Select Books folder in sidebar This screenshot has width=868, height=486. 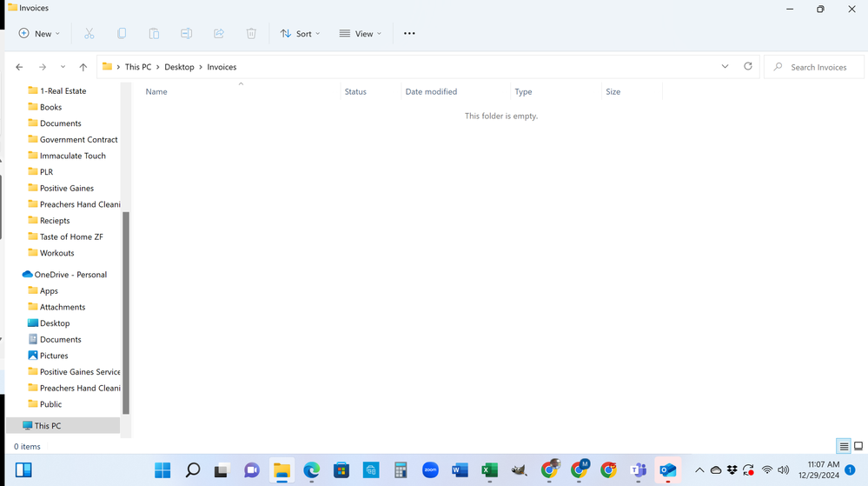(50, 107)
